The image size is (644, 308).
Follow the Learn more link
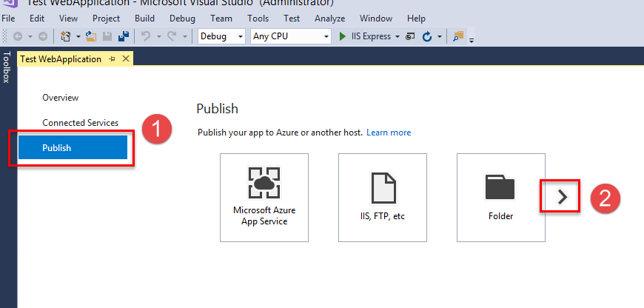[x=389, y=133]
